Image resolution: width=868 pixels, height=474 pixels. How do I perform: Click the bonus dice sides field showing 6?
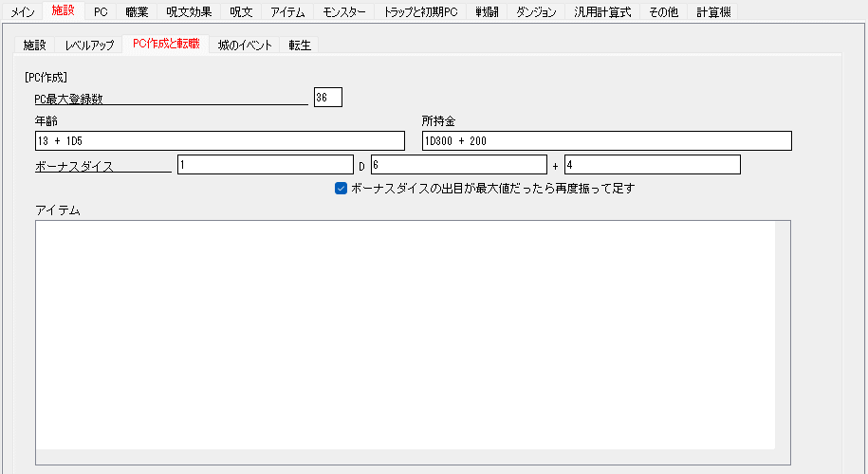click(459, 165)
